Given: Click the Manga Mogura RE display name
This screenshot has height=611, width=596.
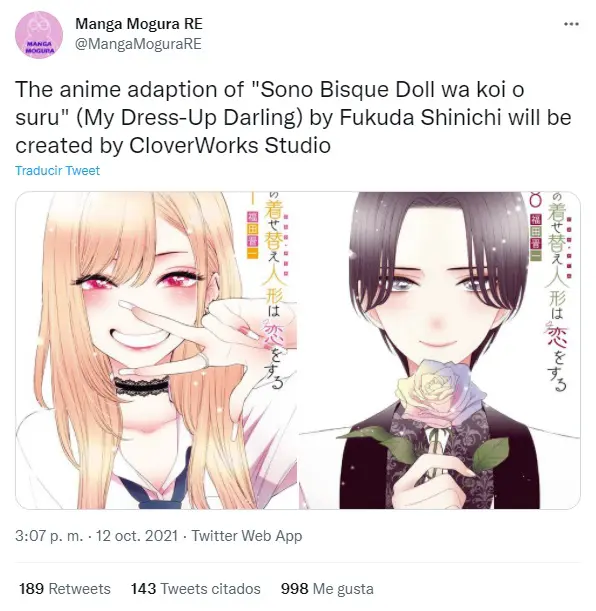Looking at the screenshot, I should (x=139, y=24).
